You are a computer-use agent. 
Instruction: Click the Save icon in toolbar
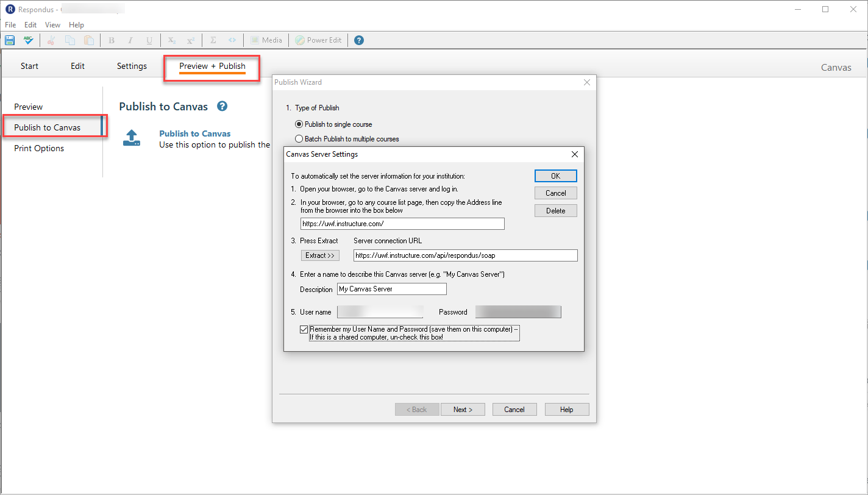click(10, 40)
